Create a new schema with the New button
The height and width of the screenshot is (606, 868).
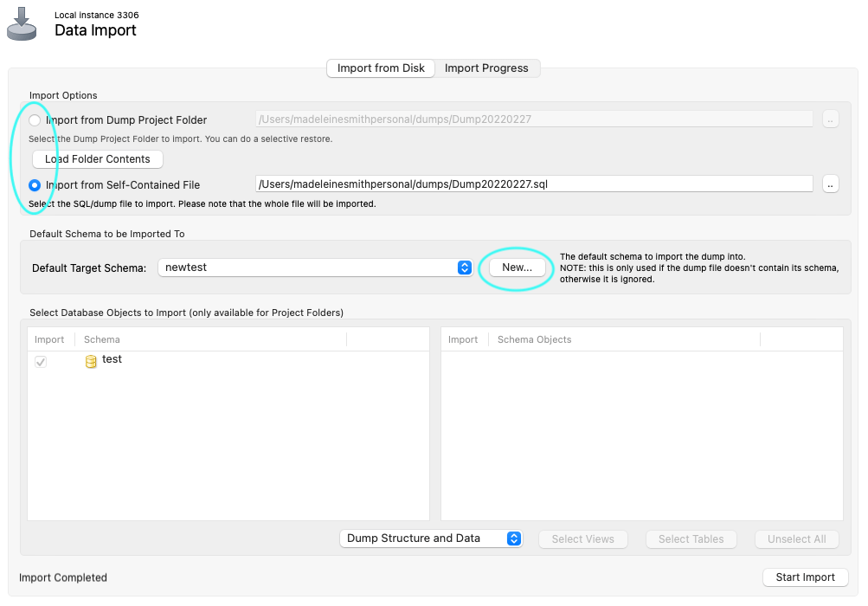[x=517, y=268]
